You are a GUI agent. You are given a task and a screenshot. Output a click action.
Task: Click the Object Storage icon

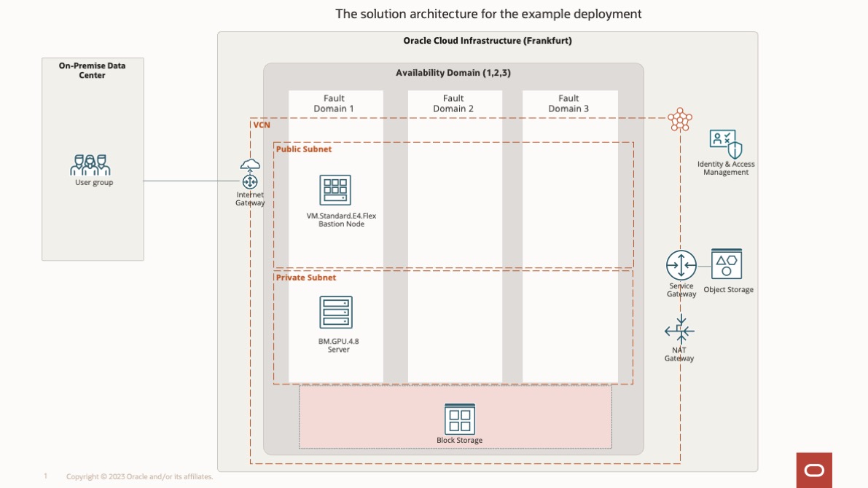coord(726,265)
